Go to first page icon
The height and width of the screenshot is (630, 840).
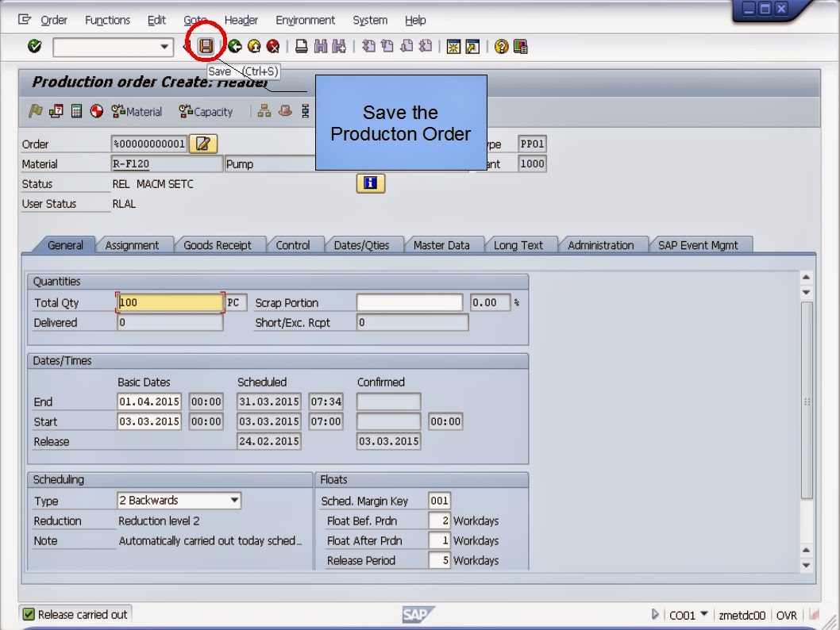pos(368,47)
